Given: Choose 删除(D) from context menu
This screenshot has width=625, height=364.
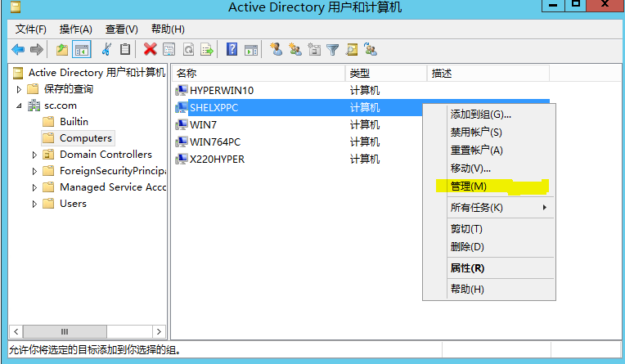Looking at the screenshot, I should coord(489,247).
